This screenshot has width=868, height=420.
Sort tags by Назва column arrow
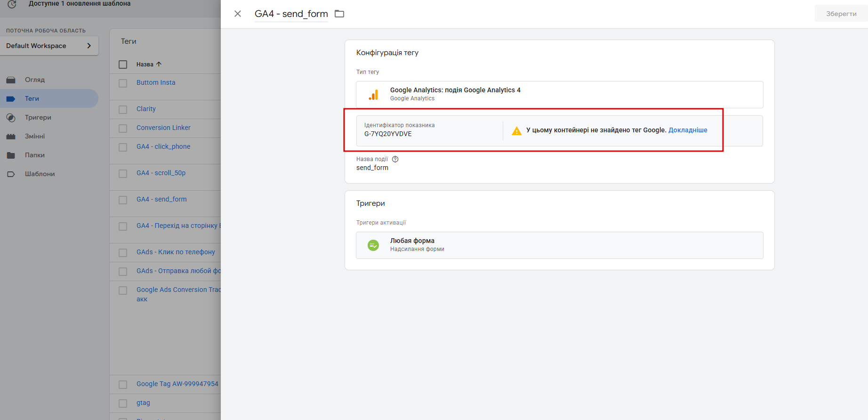point(159,64)
